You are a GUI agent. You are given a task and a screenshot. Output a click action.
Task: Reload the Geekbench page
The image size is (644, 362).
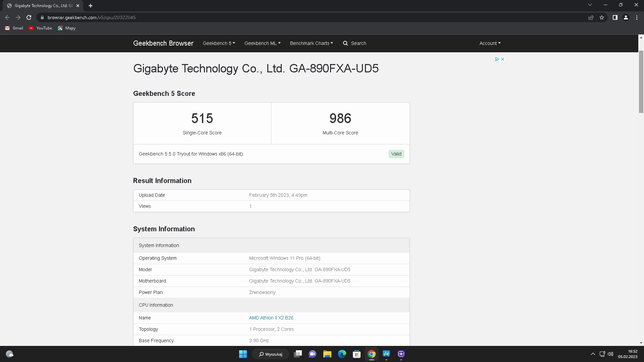(29, 17)
